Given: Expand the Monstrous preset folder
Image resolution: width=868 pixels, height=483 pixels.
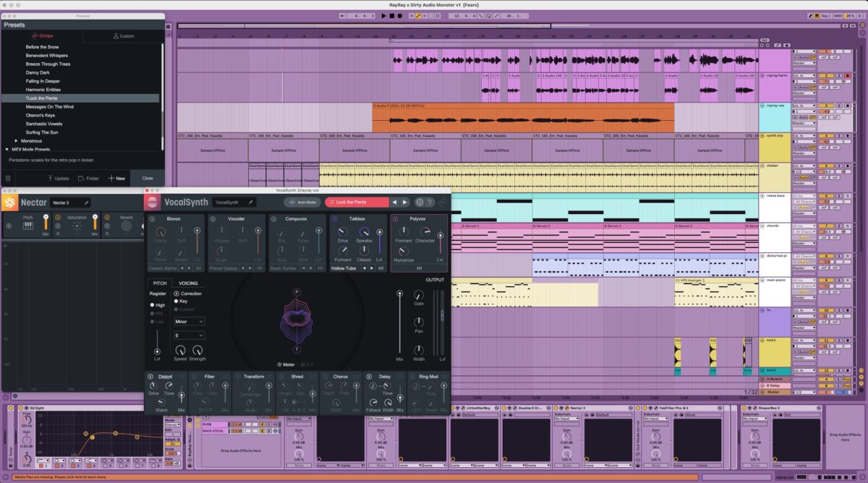Looking at the screenshot, I should 17,141.
